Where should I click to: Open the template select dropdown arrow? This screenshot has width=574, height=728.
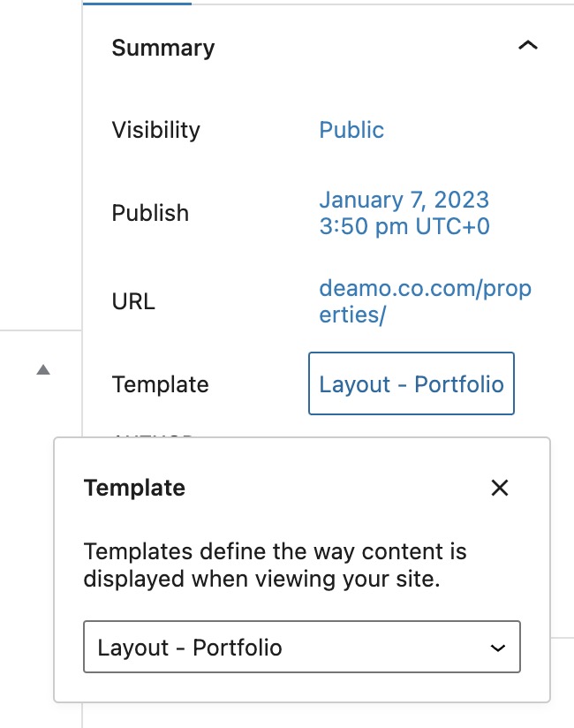coord(498,648)
